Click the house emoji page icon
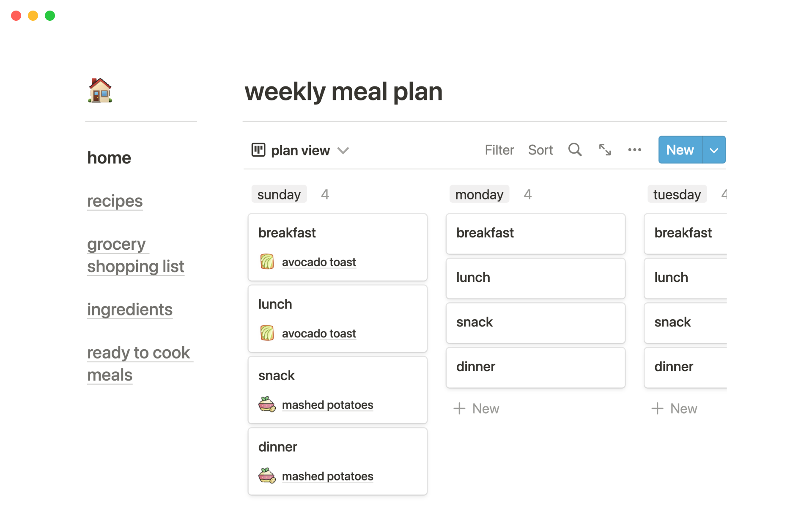The image size is (812, 508). (100, 91)
